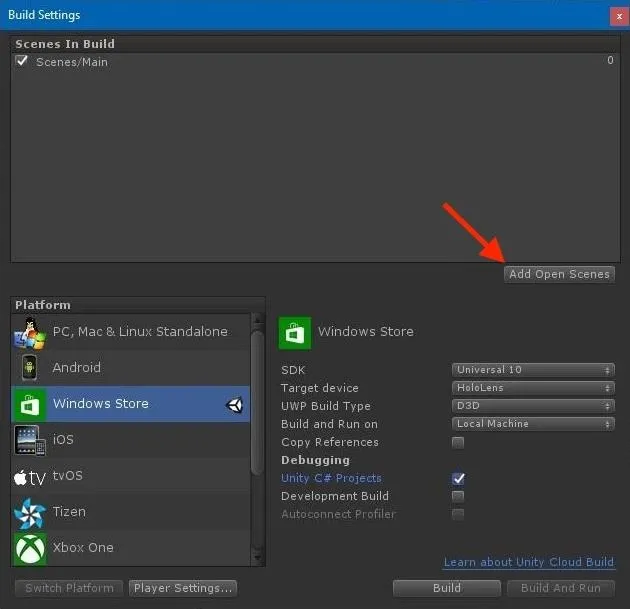This screenshot has height=609, width=630.
Task: Open the Learn about Unity Cloud Build link
Action: pyautogui.click(x=529, y=562)
